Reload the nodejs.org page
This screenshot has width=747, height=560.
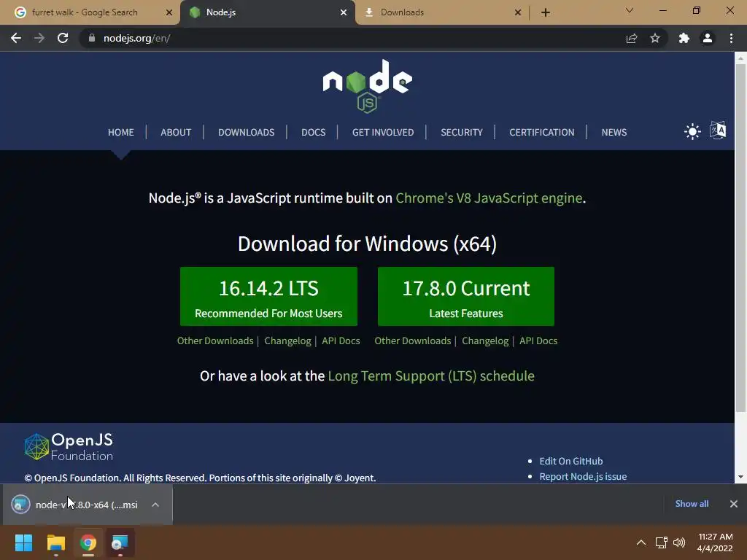[x=63, y=38]
